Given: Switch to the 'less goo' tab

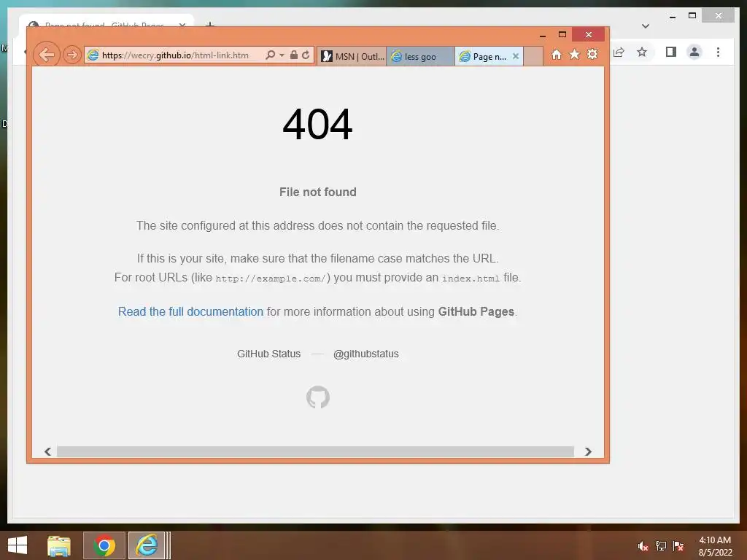Looking at the screenshot, I should click(420, 56).
